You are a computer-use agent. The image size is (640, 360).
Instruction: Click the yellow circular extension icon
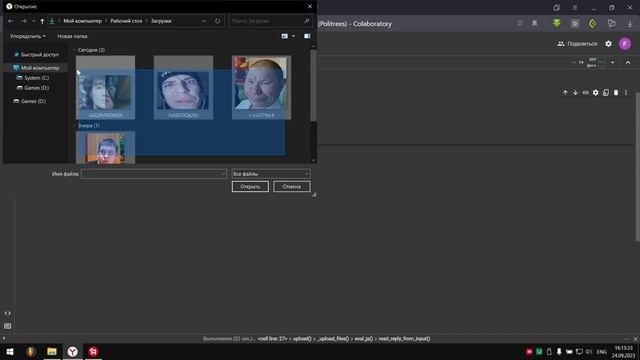point(593,24)
